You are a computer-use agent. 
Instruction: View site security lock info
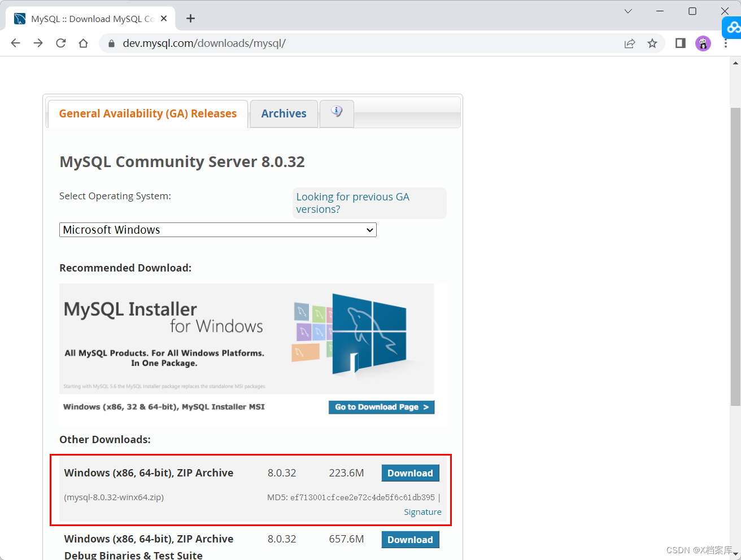[111, 43]
